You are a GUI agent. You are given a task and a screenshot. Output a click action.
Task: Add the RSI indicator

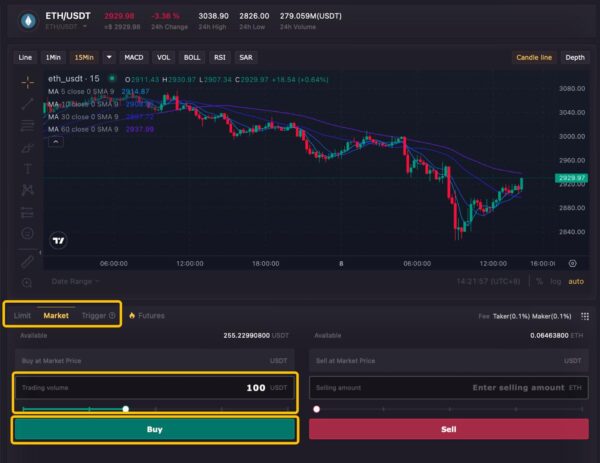pos(220,57)
